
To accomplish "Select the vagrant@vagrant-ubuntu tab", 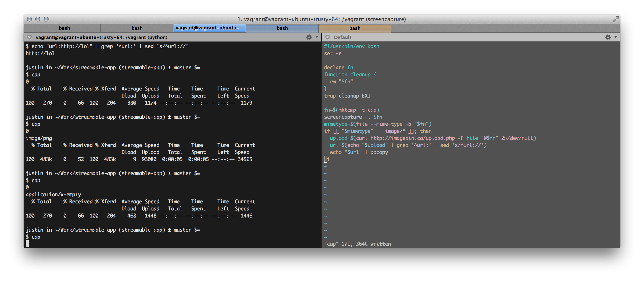I will (x=209, y=28).
